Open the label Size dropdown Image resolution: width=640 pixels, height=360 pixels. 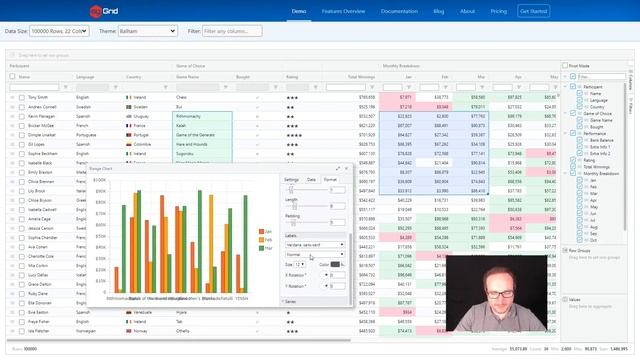(x=300, y=264)
